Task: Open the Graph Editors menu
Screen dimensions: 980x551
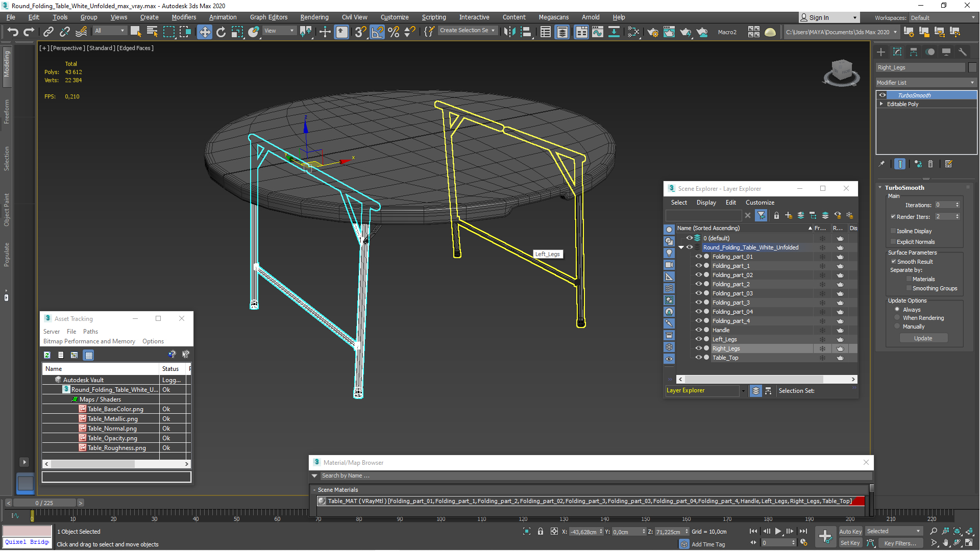Action: point(268,17)
